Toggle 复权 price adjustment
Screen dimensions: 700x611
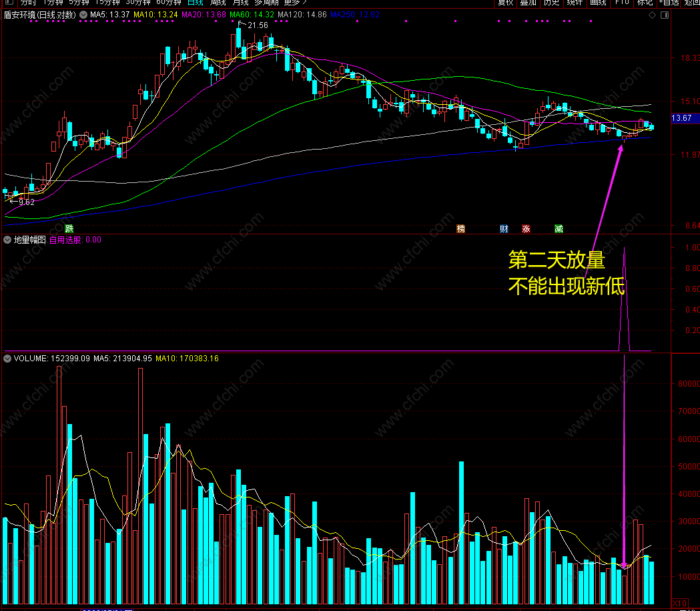click(506, 3)
